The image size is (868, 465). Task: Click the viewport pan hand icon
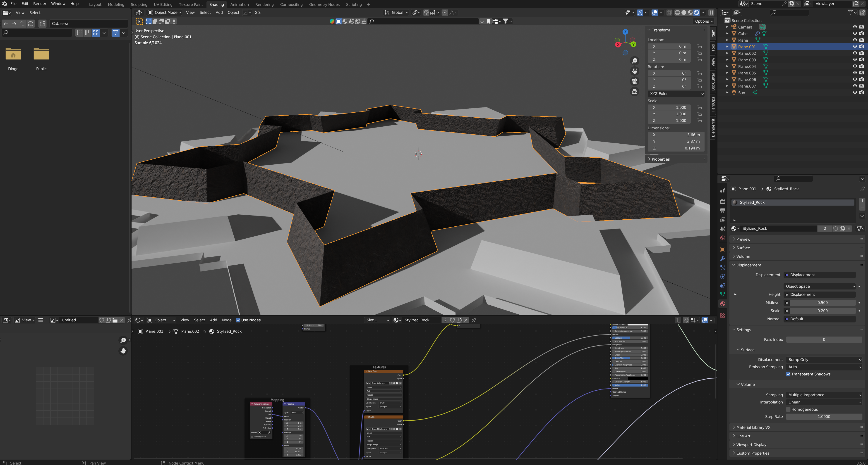coord(635,71)
